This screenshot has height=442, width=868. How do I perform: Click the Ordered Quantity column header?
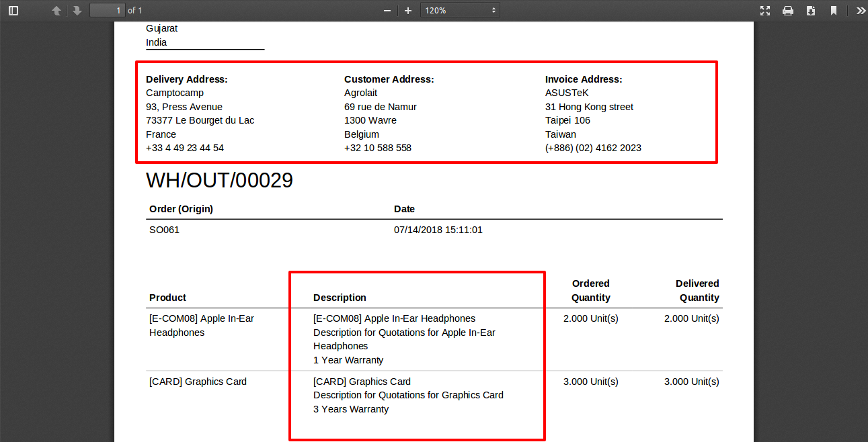(x=591, y=290)
